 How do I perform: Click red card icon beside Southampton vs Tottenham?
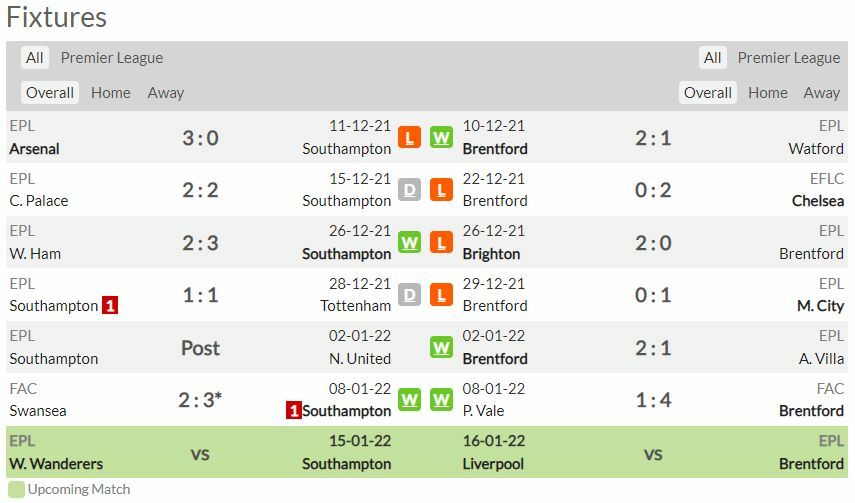110,305
